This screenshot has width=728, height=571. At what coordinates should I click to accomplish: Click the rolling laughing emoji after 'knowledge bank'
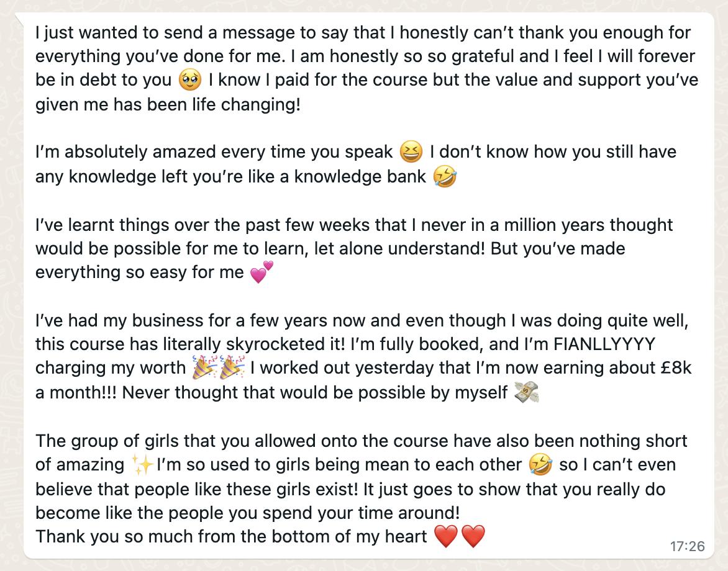click(444, 176)
